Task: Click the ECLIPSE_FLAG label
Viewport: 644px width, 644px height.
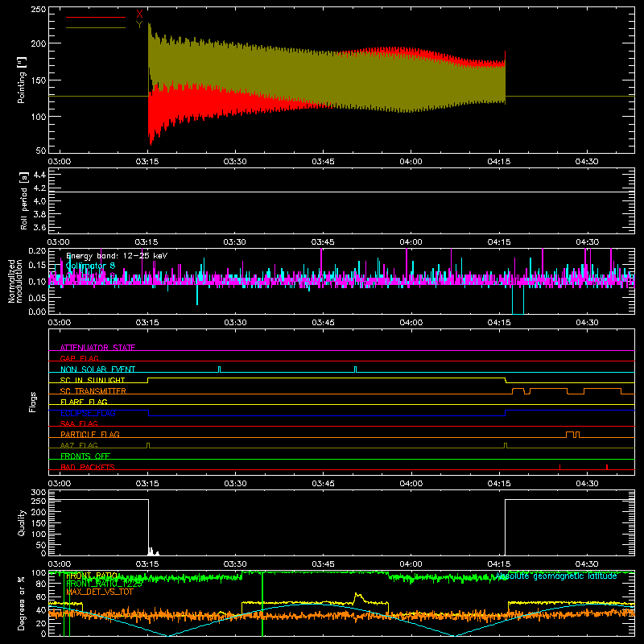Action: [88, 413]
